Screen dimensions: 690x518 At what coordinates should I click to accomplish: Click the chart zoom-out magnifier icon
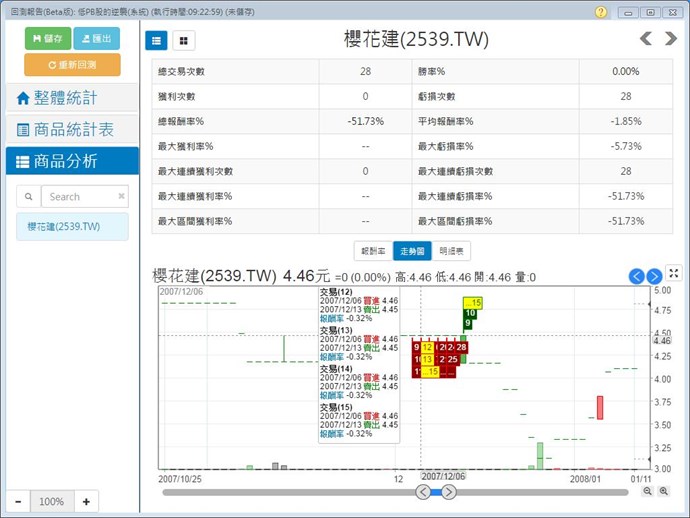click(648, 491)
